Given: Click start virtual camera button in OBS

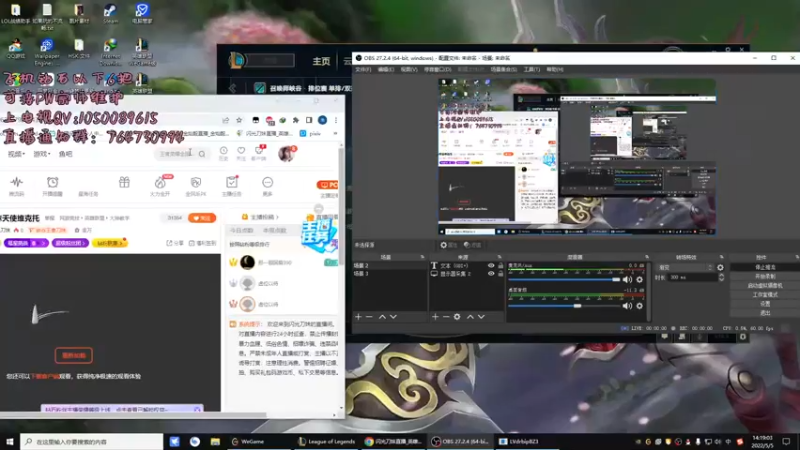Looking at the screenshot, I should [765, 286].
